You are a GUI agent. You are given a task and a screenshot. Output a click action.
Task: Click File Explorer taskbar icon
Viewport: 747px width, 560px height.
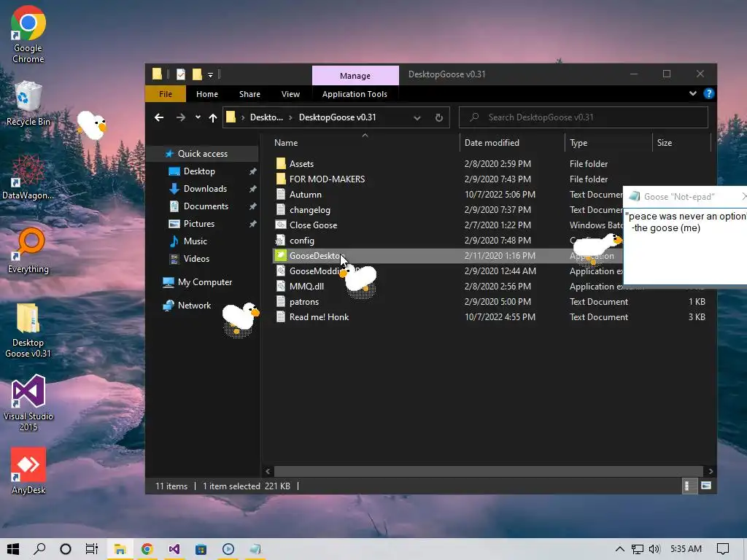coord(120,549)
